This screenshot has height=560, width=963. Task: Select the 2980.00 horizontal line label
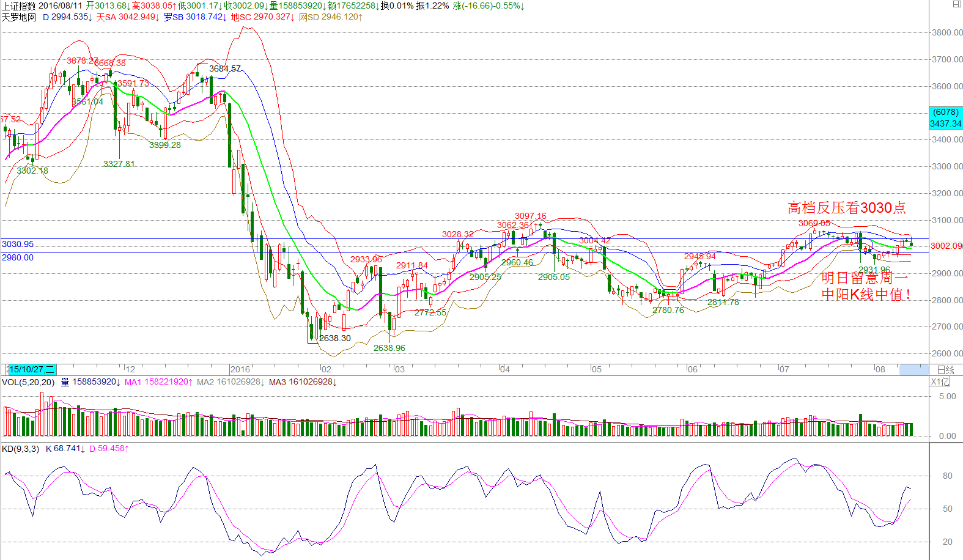(x=18, y=257)
